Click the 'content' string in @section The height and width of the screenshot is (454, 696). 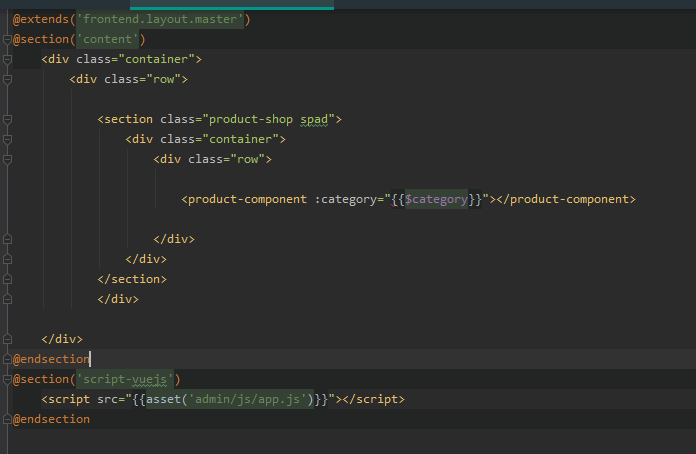pyautogui.click(x=107, y=39)
